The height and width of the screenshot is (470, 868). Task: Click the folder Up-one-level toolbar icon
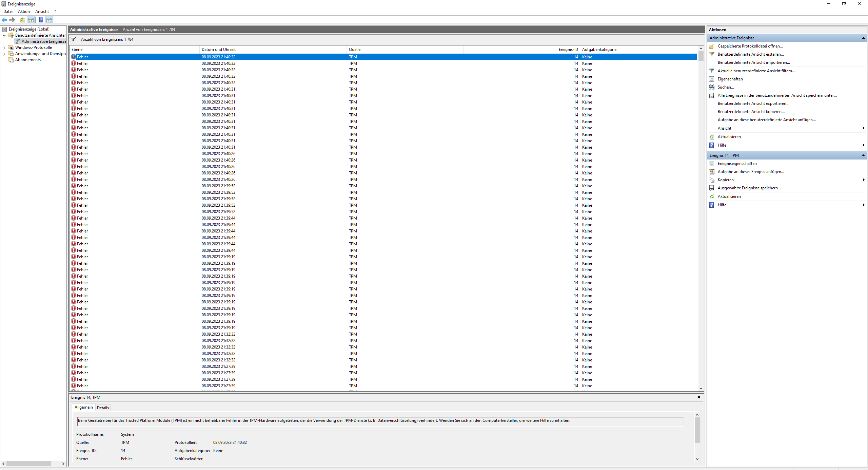[23, 20]
